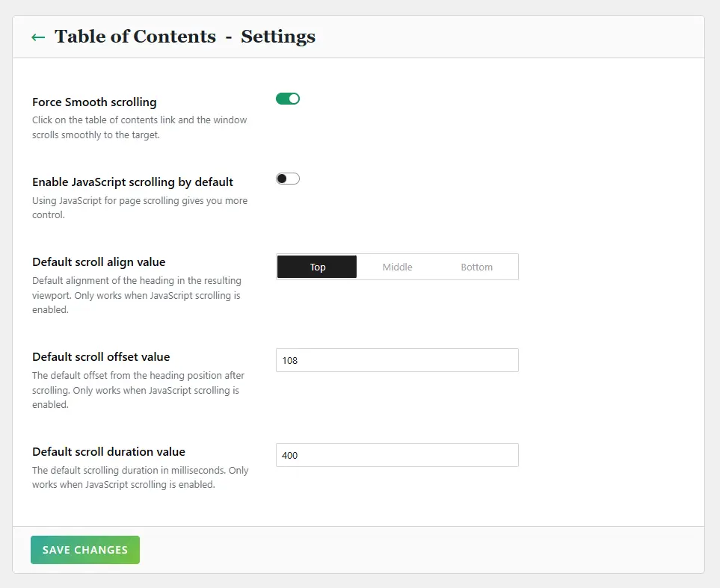Click the Force Smooth scrolling description text

coord(139,127)
